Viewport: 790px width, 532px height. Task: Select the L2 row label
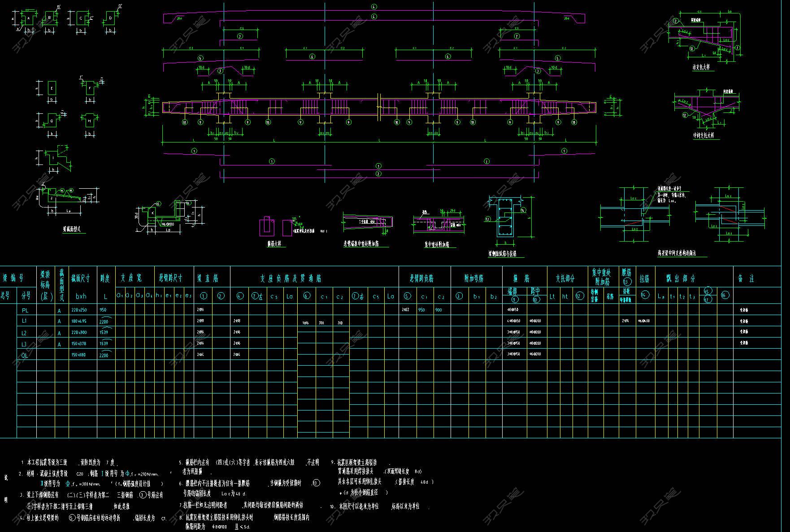pyautogui.click(x=24, y=333)
